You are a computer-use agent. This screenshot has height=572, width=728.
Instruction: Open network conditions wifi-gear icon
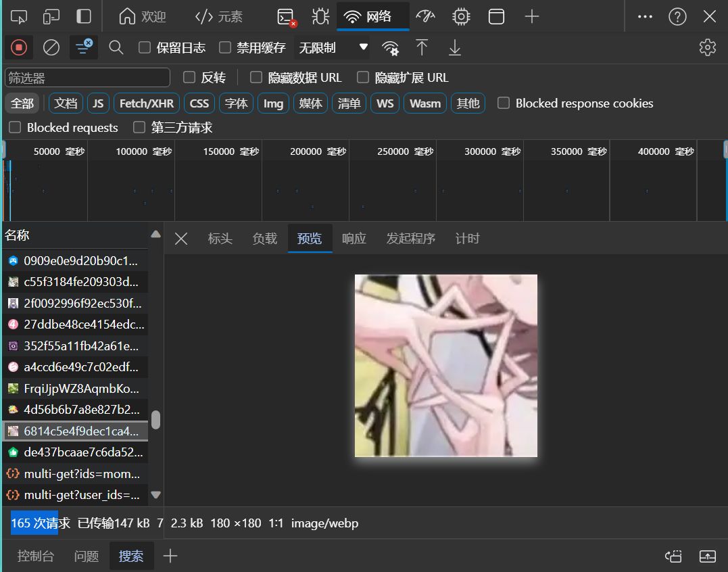tap(390, 48)
